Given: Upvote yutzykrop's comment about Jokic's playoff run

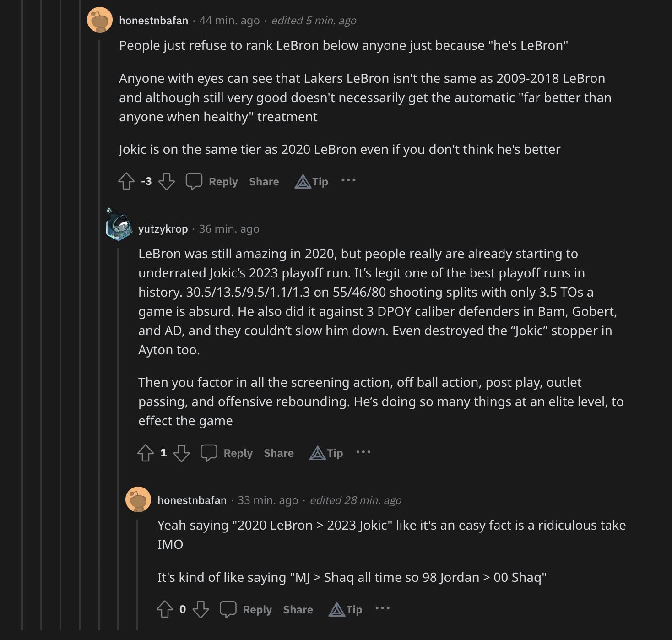Looking at the screenshot, I should point(146,453).
